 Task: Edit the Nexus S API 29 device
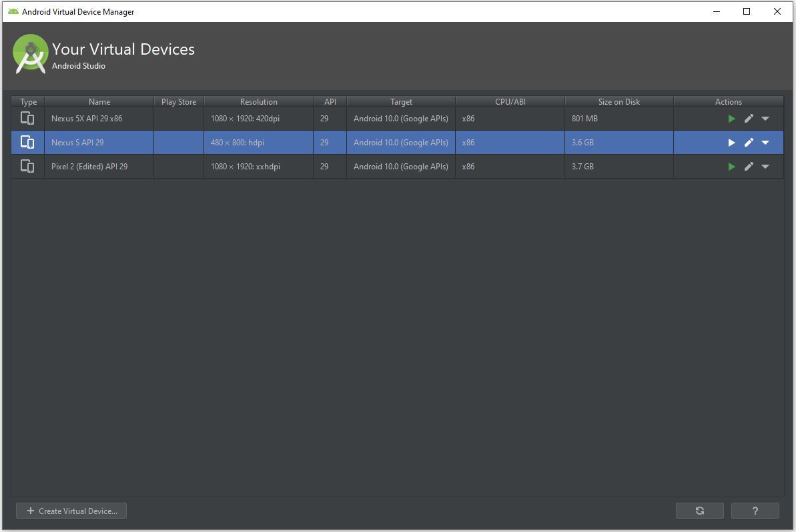[x=749, y=143]
